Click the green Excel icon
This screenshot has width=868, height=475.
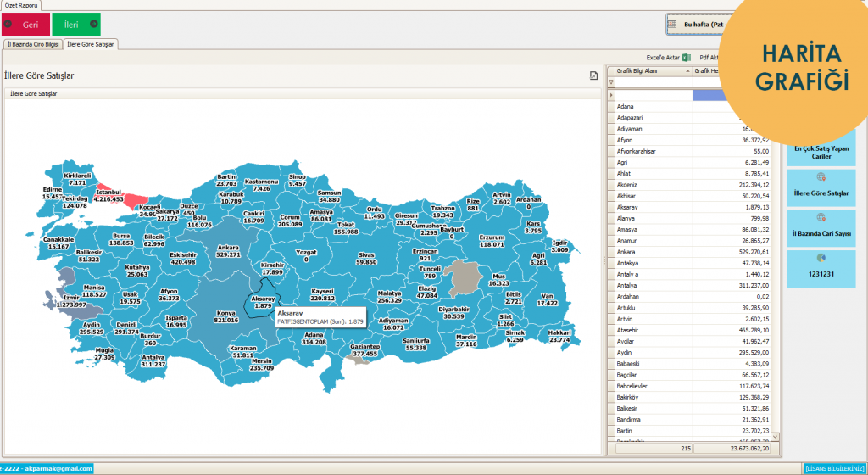[687, 58]
